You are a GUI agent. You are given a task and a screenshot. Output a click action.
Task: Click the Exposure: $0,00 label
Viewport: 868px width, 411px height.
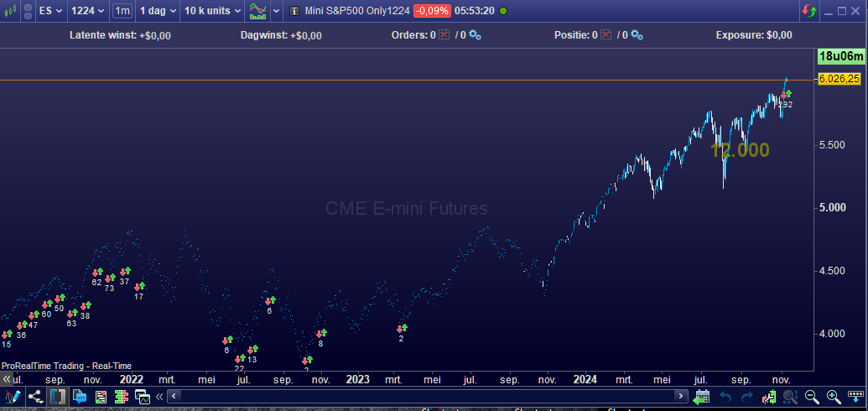point(754,35)
